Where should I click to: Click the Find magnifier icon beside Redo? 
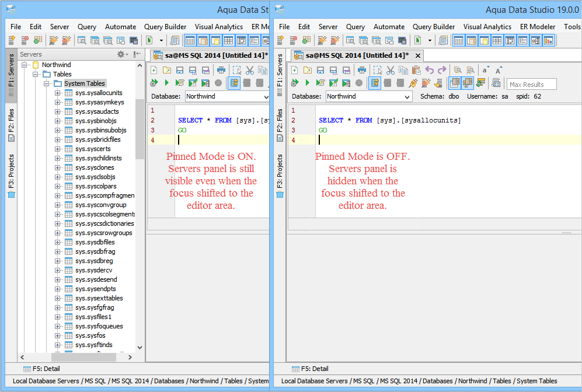458,70
